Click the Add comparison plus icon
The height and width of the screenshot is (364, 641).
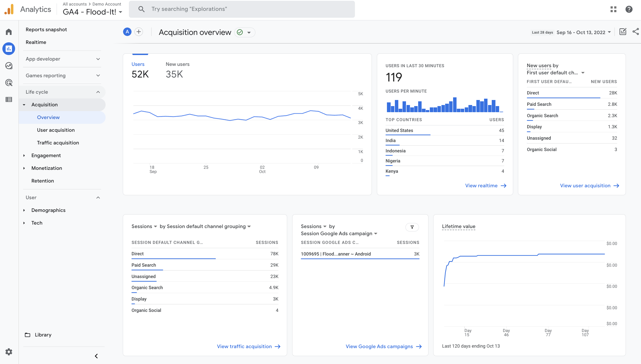[139, 32]
